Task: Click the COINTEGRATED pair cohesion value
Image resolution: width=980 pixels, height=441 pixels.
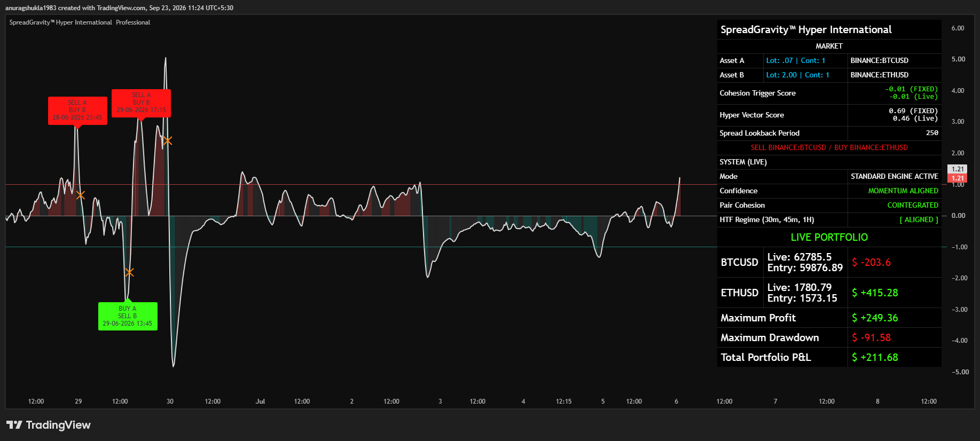Action: point(913,206)
